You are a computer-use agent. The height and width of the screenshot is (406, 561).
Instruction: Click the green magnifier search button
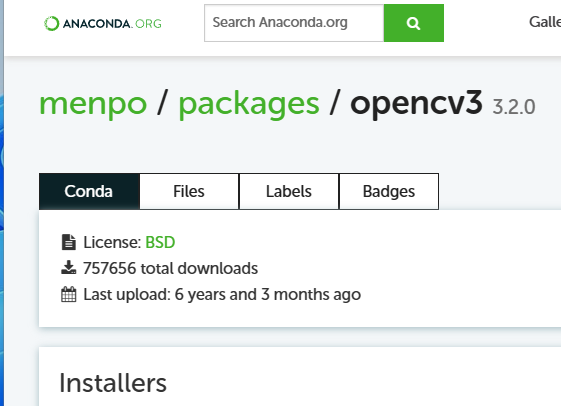click(x=414, y=23)
